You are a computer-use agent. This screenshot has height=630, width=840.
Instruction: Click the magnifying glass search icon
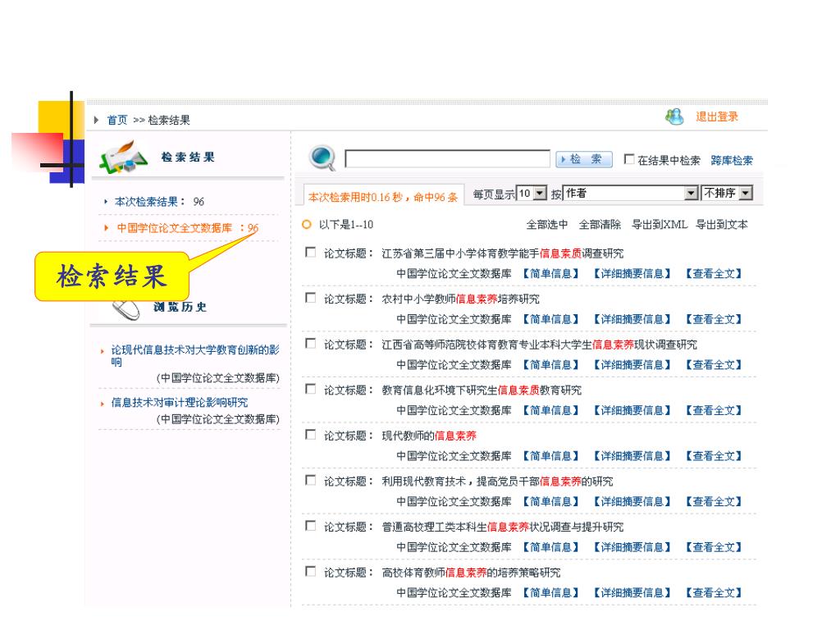[x=322, y=157]
